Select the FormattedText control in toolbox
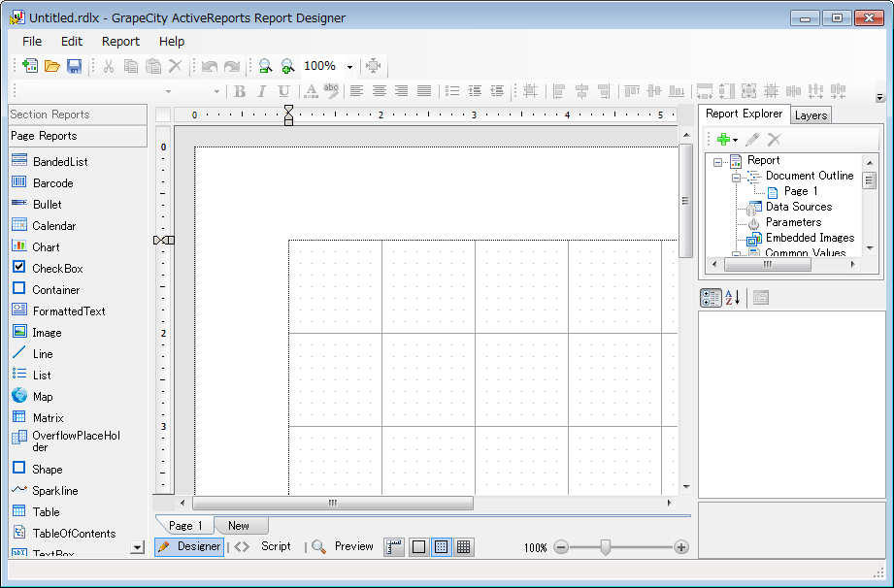 click(x=58, y=310)
